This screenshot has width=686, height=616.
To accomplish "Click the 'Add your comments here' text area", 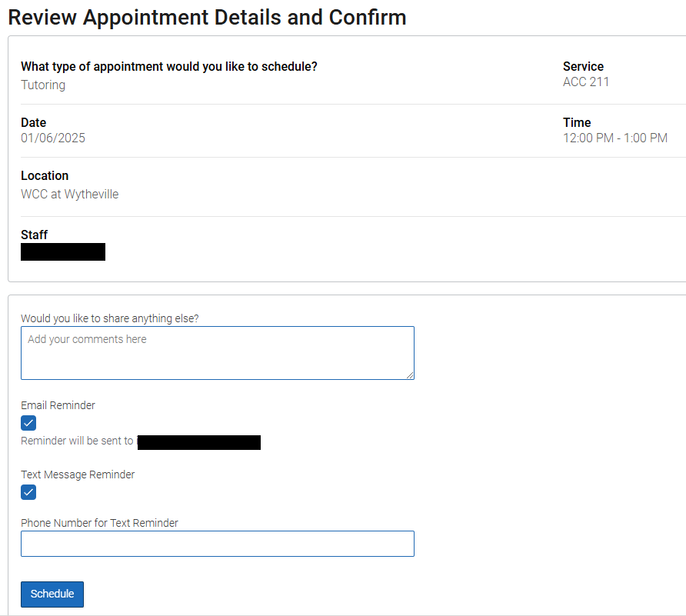I will point(218,353).
